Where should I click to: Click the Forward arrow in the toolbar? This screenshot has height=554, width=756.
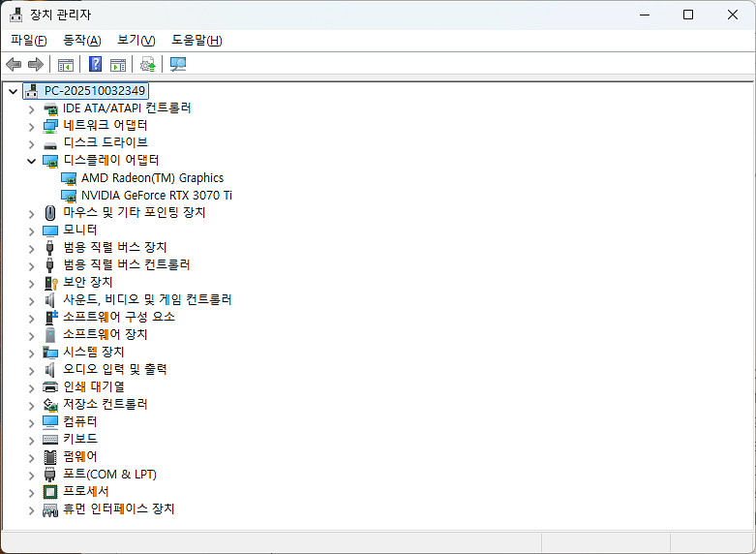(36, 65)
